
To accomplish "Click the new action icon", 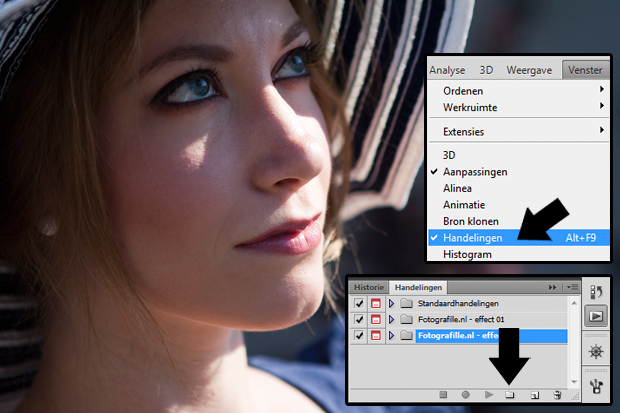I will click(535, 396).
